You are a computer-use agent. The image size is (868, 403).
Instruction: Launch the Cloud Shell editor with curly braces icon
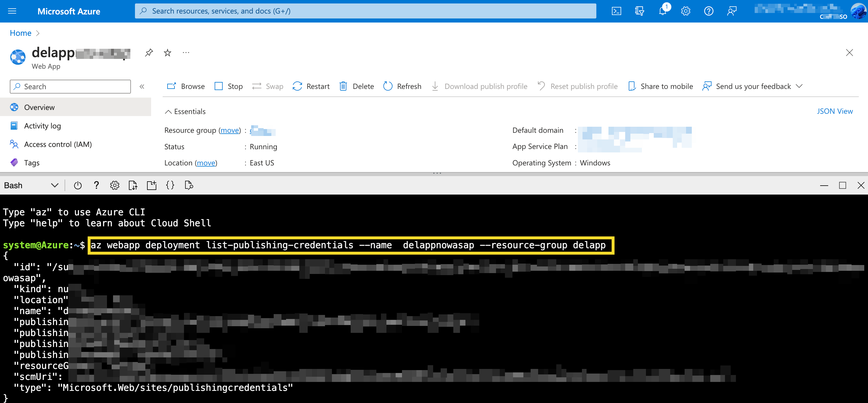(x=170, y=185)
